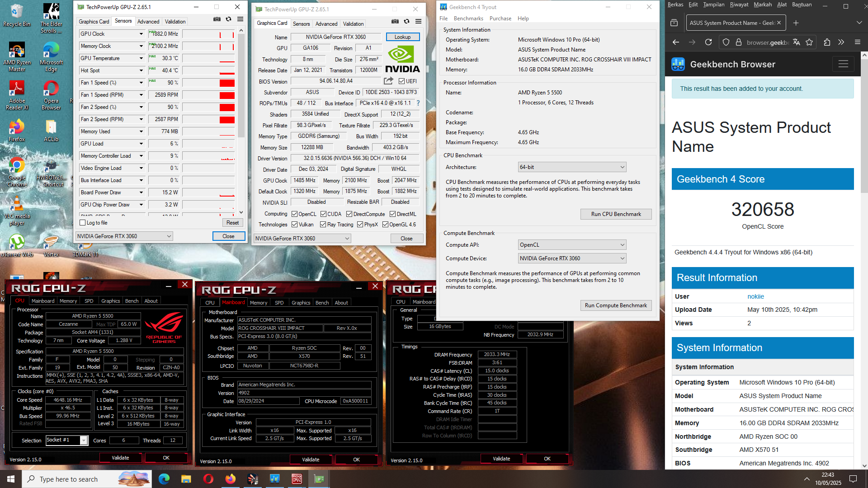
Task: Toggle CUDA computing checkbox
Action: coord(324,214)
